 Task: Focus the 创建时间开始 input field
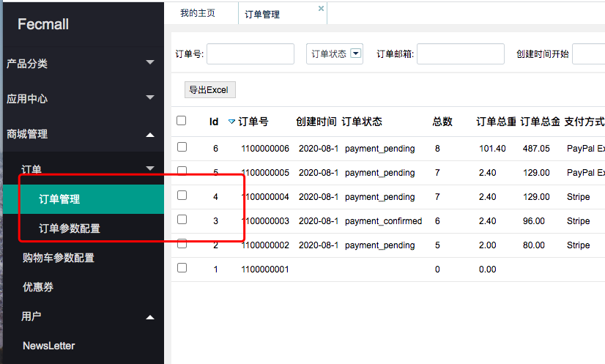589,53
